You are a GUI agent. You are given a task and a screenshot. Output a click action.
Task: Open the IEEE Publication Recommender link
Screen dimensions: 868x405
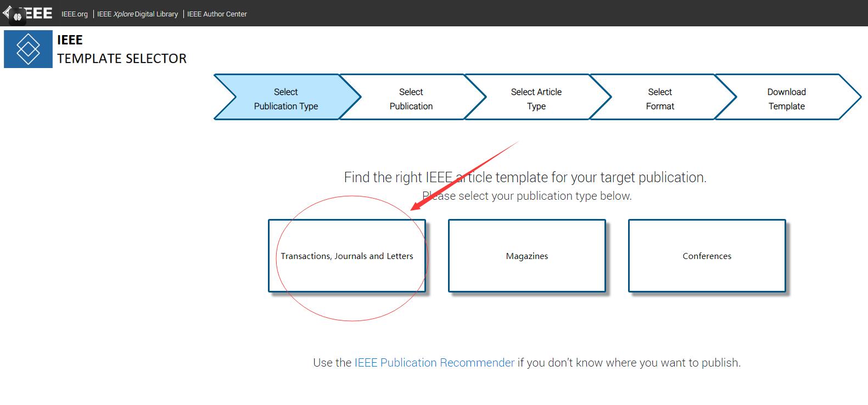(x=434, y=363)
